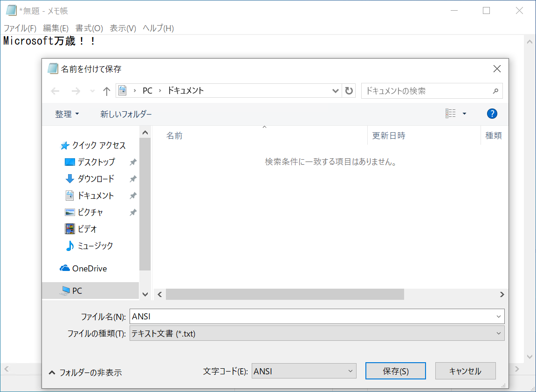This screenshot has width=536, height=392.
Task: Click the Microsoft万歳!! text in Notepad
Action: tap(49, 41)
